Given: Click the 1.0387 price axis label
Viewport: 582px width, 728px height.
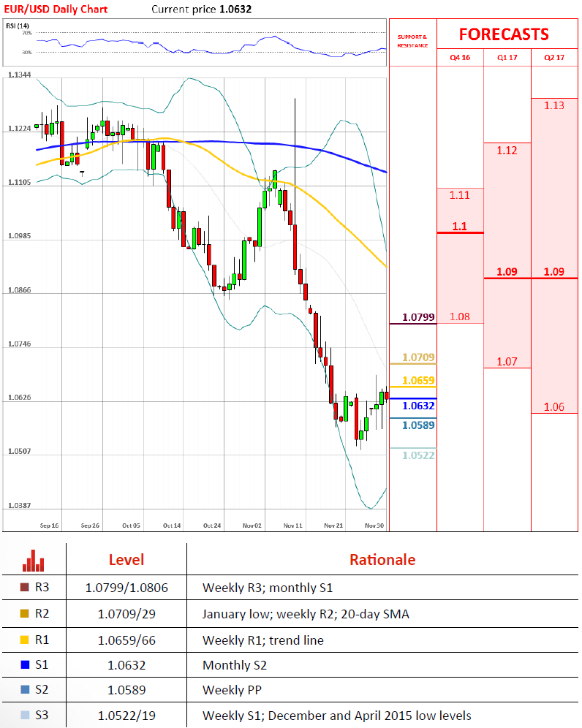Looking at the screenshot, I should point(20,506).
